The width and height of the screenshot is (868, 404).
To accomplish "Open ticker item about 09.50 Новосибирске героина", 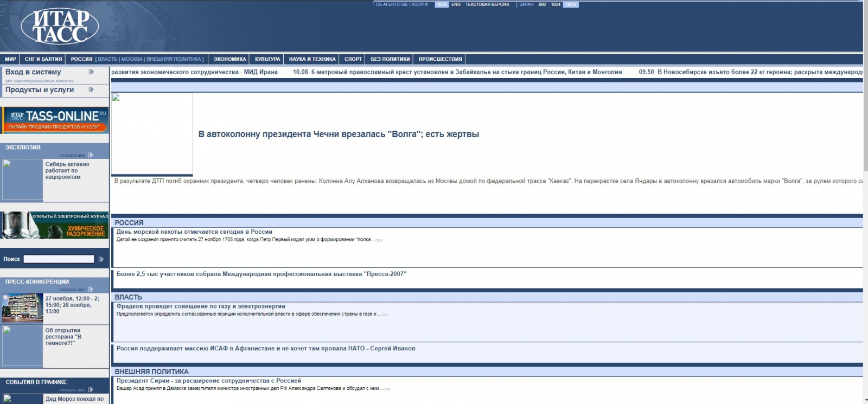I will pyautogui.click(x=751, y=72).
